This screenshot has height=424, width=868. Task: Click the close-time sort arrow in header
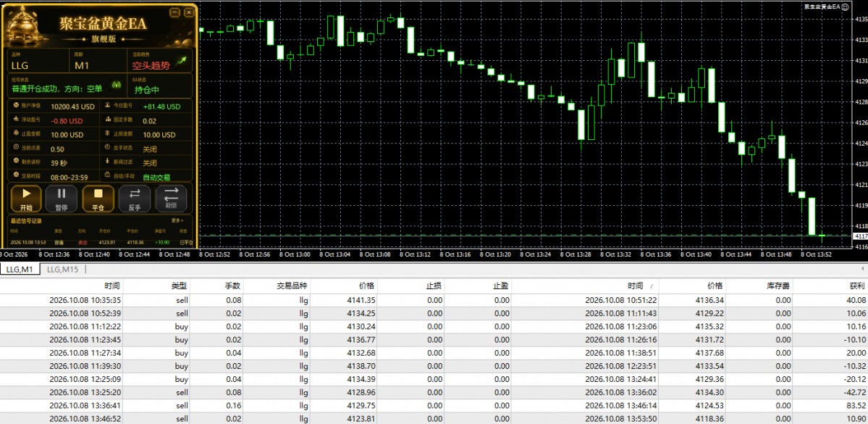click(x=650, y=286)
